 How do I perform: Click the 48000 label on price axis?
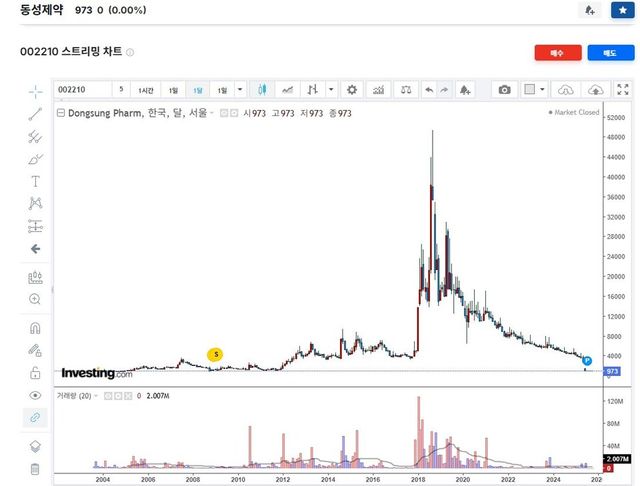pyautogui.click(x=616, y=137)
